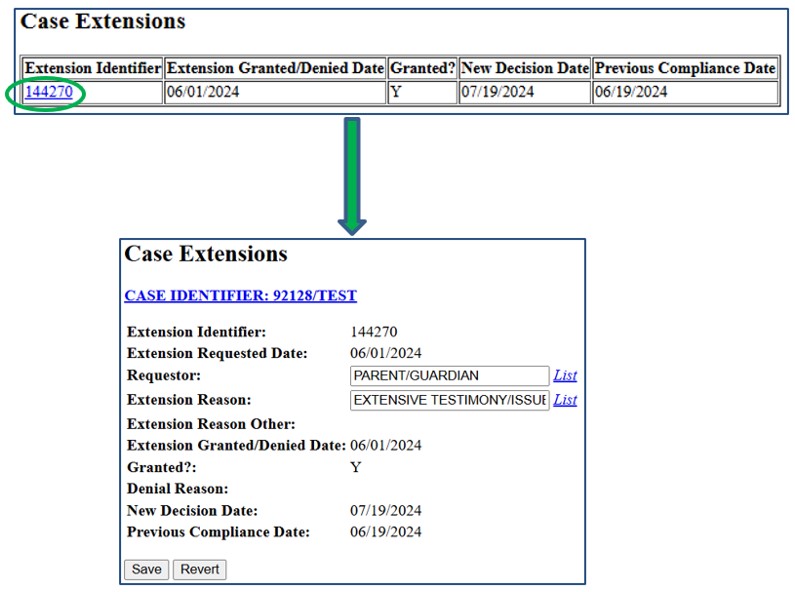Click the New Decision Date column header

coord(525,68)
